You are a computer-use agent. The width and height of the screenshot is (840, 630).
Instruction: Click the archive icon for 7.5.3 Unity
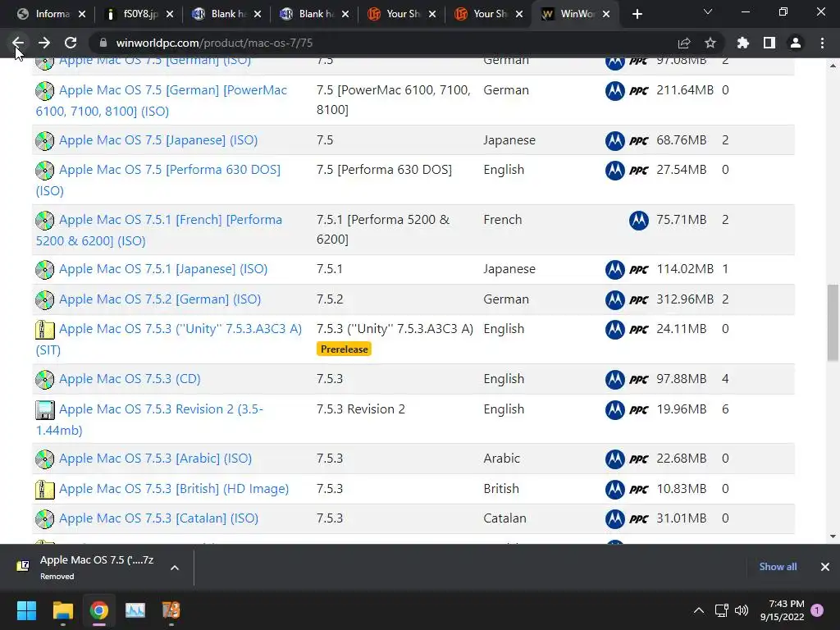pos(45,330)
